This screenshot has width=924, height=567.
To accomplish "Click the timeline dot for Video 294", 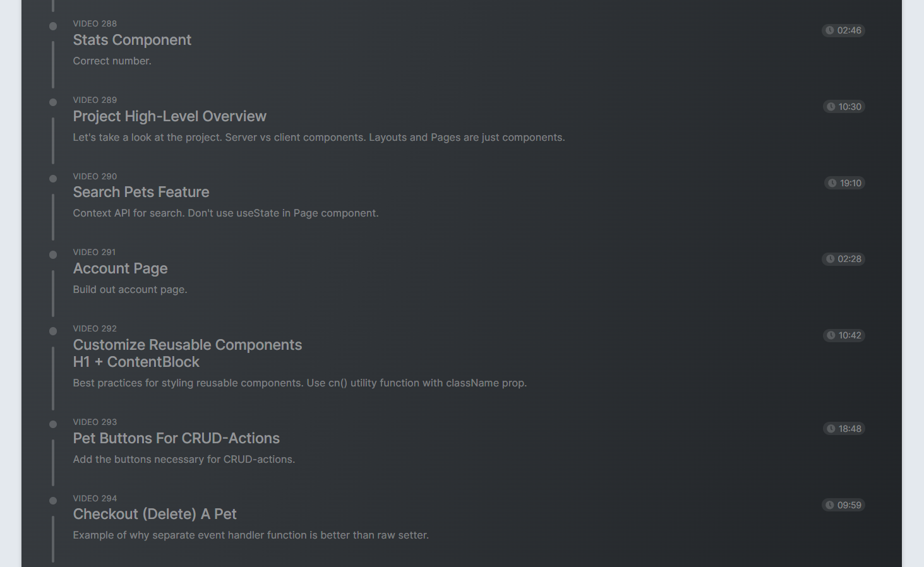I will (53, 501).
